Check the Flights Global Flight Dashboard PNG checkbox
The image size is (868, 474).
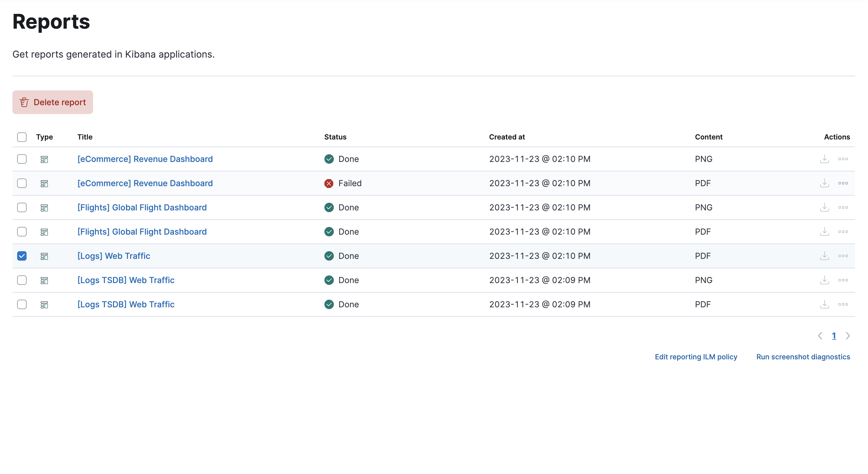click(22, 207)
